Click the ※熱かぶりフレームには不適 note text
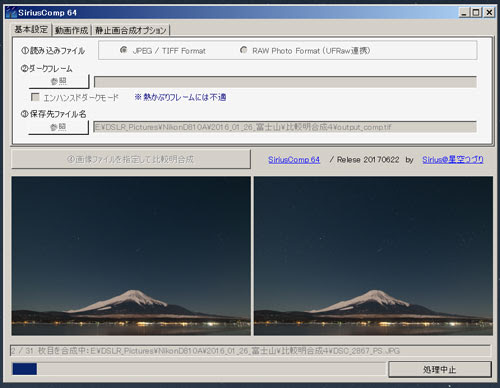The width and height of the screenshot is (500, 388). click(x=180, y=97)
